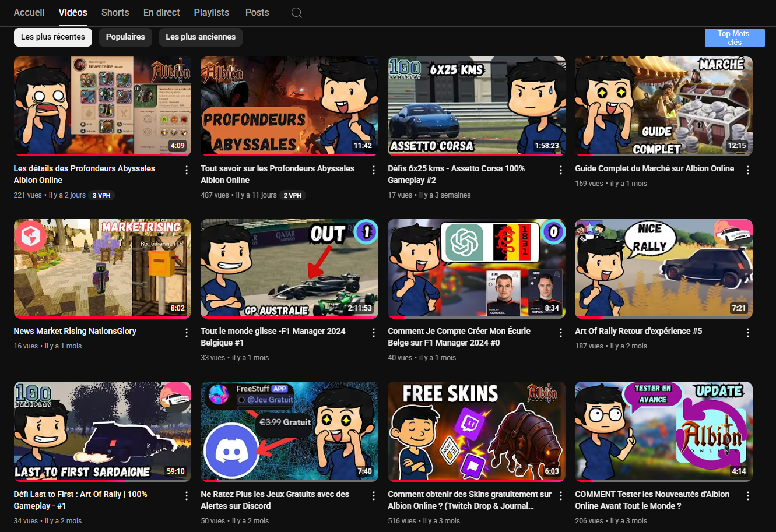Play the Free Skins 6:03 thumbnail
Viewport: 776px width, 532px height.
click(x=476, y=432)
